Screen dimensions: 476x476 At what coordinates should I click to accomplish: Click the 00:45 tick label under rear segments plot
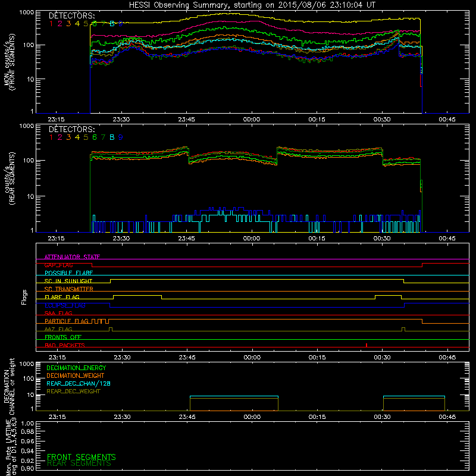point(447,239)
